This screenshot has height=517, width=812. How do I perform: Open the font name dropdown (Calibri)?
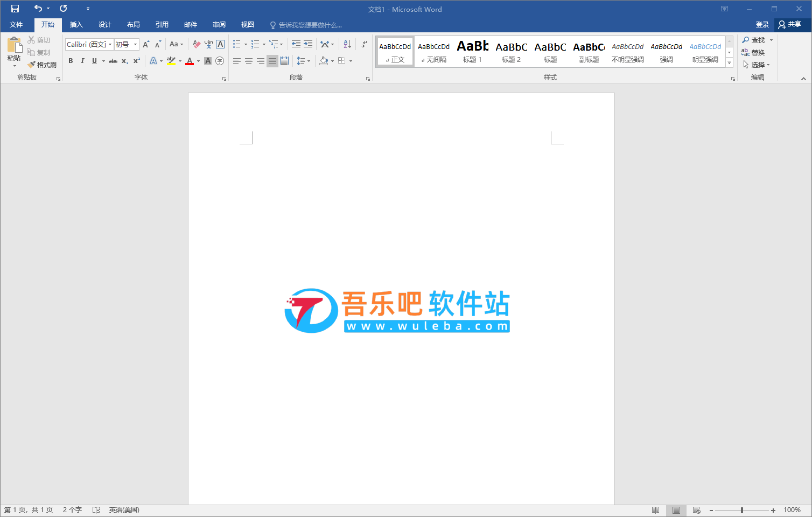[x=110, y=44]
